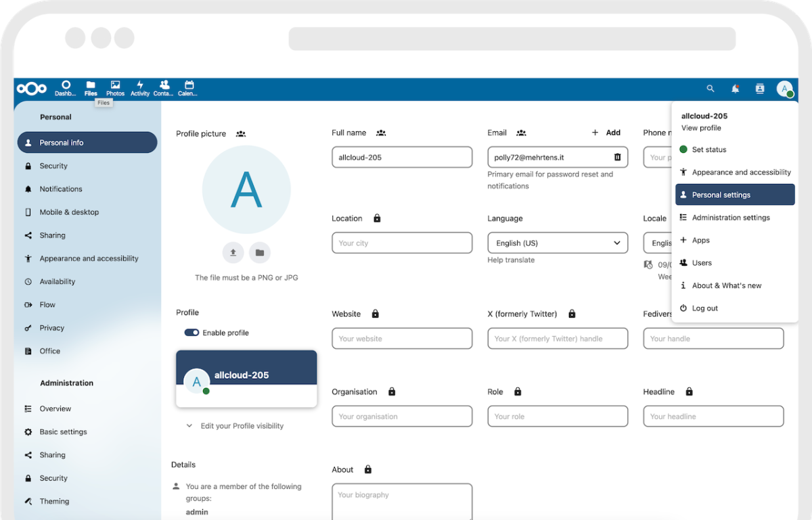The width and height of the screenshot is (812, 520).
Task: Go to Security in Personal sidebar
Action: pos(87,166)
